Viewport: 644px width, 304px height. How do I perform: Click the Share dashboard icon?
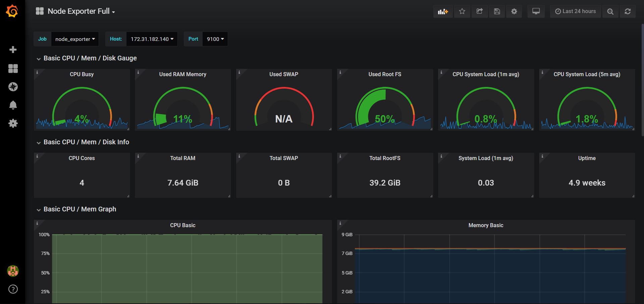click(x=480, y=11)
